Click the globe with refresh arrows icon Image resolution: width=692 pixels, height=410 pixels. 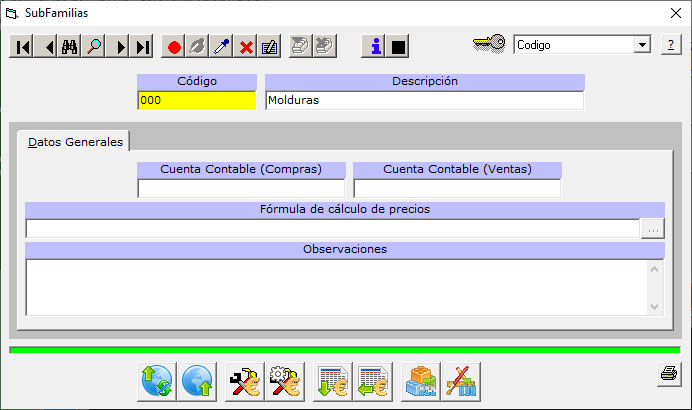[157, 382]
